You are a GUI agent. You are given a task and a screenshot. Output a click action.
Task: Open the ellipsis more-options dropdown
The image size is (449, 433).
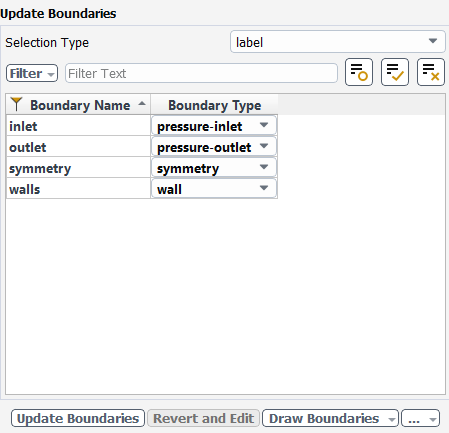tap(420, 418)
